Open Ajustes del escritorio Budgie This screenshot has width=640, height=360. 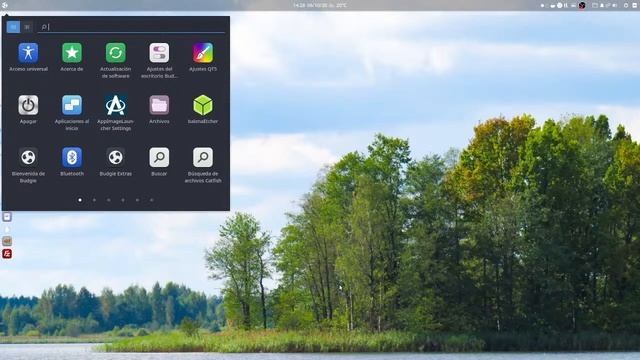tap(159, 60)
